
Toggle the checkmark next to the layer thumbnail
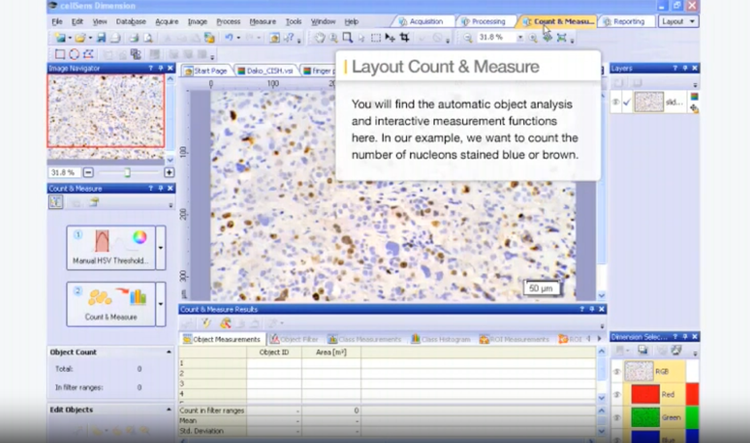(x=627, y=101)
